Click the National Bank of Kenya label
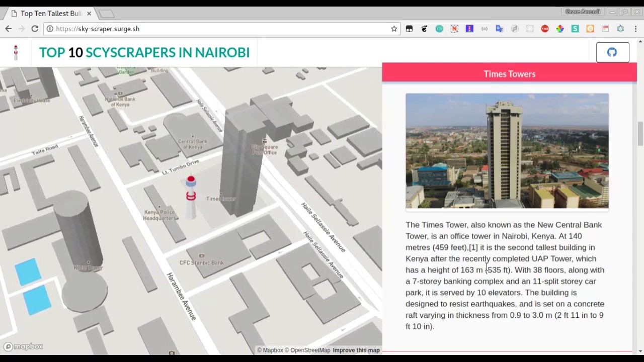Viewport: 644px width, 362px height. [120, 102]
